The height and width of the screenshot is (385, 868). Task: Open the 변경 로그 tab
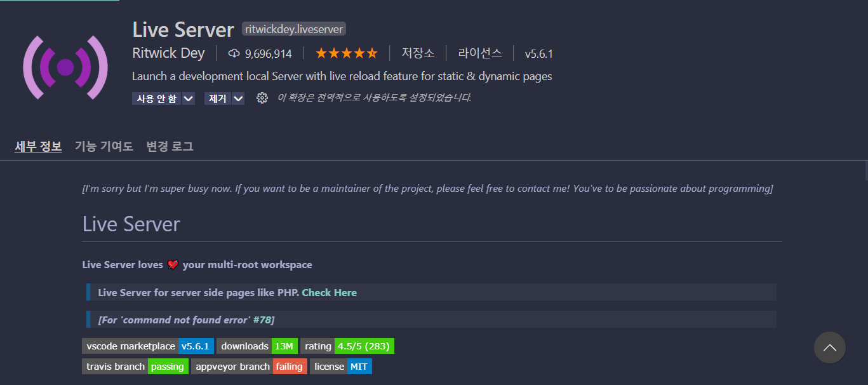tap(170, 146)
